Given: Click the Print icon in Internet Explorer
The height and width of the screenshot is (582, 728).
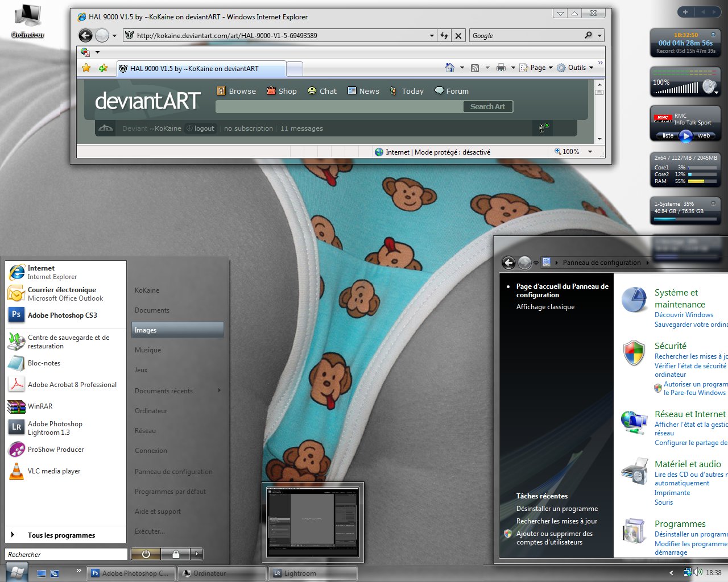Looking at the screenshot, I should [x=500, y=67].
